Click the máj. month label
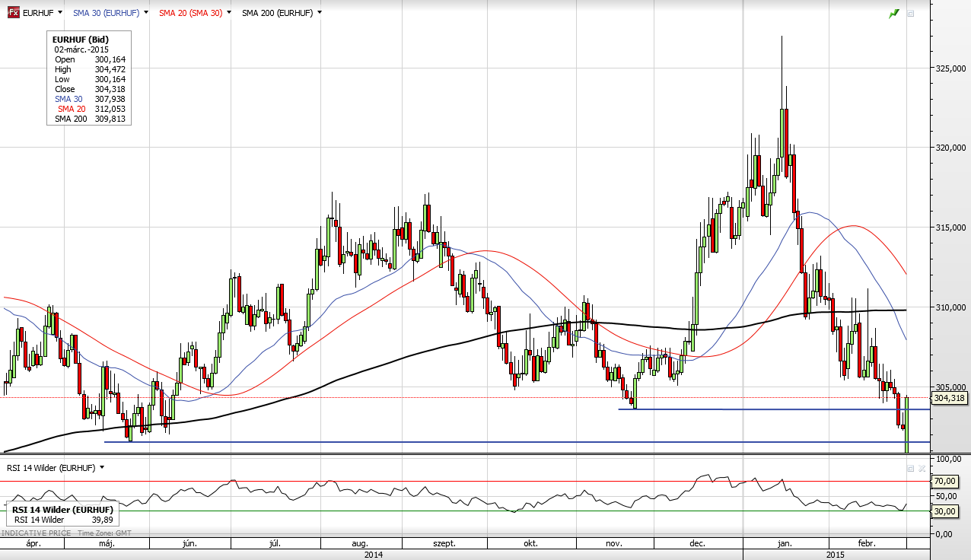Screen dimensions: 971x560 pos(107,543)
